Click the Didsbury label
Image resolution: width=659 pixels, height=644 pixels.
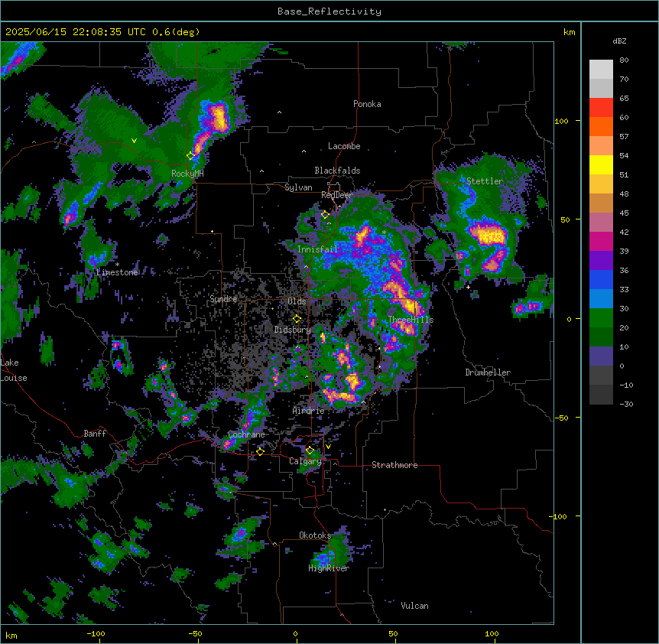[x=293, y=330]
